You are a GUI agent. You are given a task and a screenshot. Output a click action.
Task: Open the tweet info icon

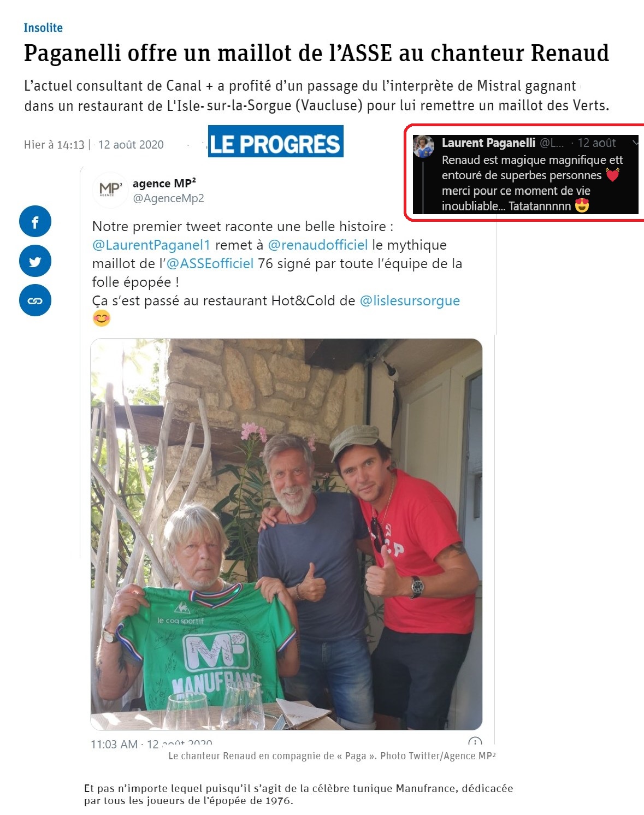(475, 741)
